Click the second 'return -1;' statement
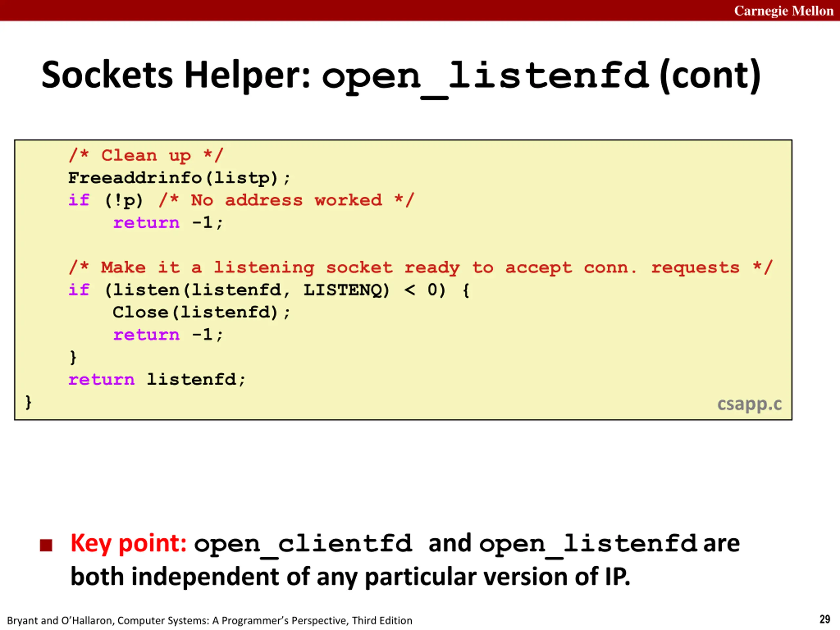The image size is (840, 630). [x=168, y=335]
